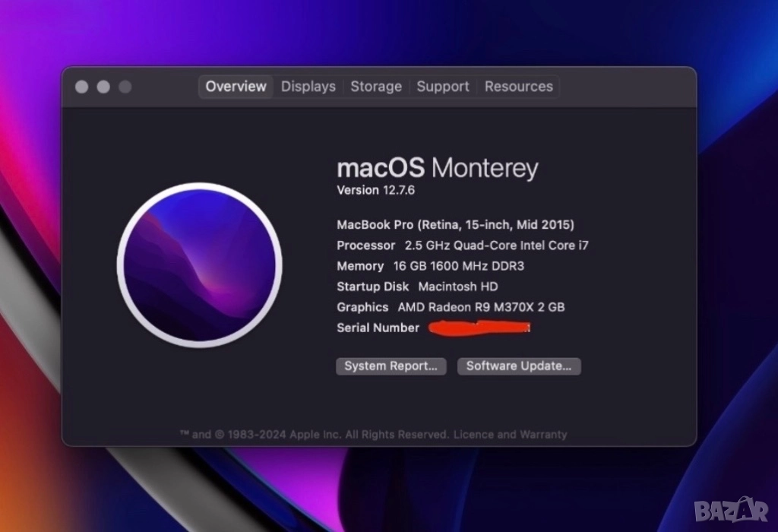778x532 pixels.
Task: Go to the Support tab
Action: tap(442, 87)
